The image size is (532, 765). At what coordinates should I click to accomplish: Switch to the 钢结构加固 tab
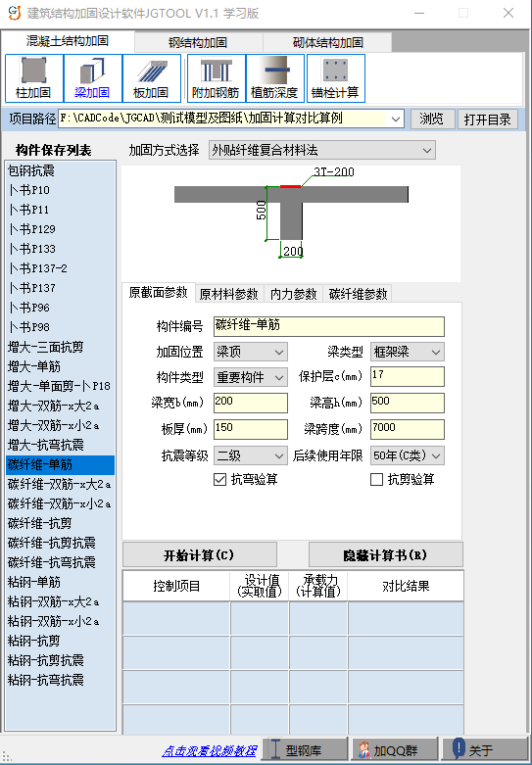[x=198, y=42]
